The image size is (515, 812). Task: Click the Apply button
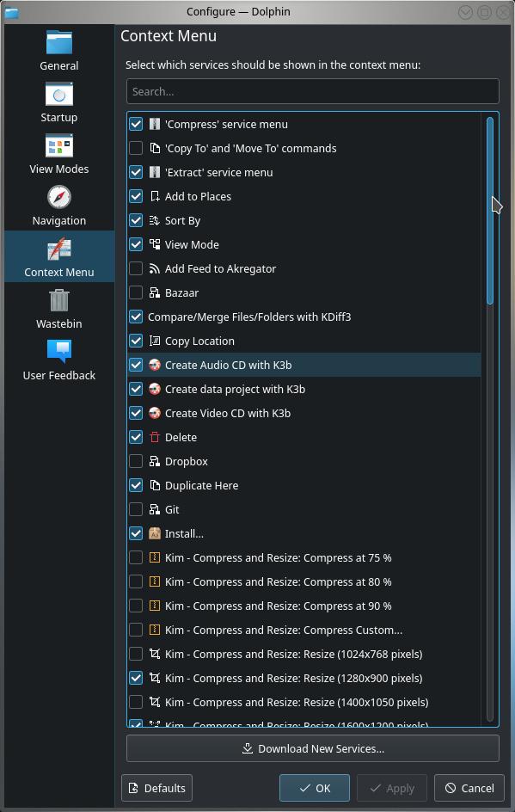392,788
